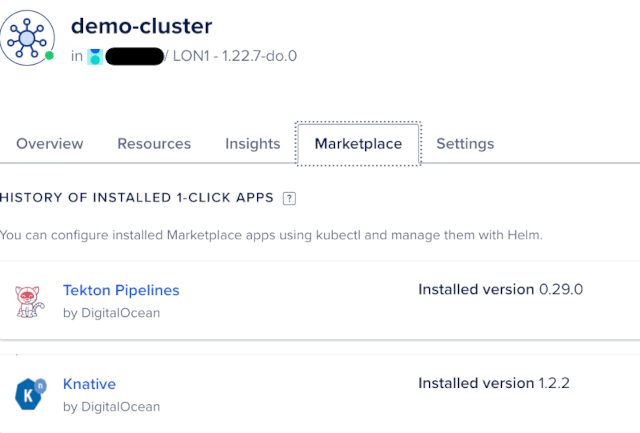Click the redacted project name link
Viewport: 640px width, 433px height.
tap(134, 56)
